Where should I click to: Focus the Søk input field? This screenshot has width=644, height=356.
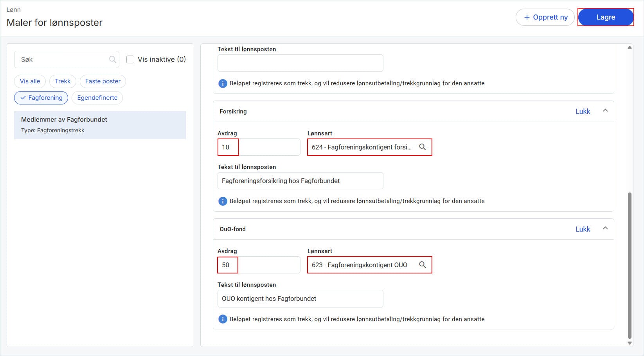coord(67,59)
